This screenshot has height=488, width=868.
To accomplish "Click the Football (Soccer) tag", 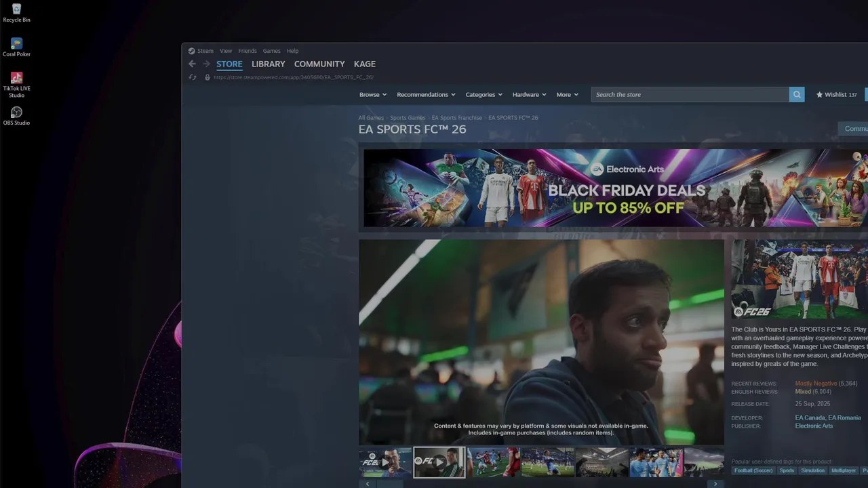I will [x=753, y=470].
